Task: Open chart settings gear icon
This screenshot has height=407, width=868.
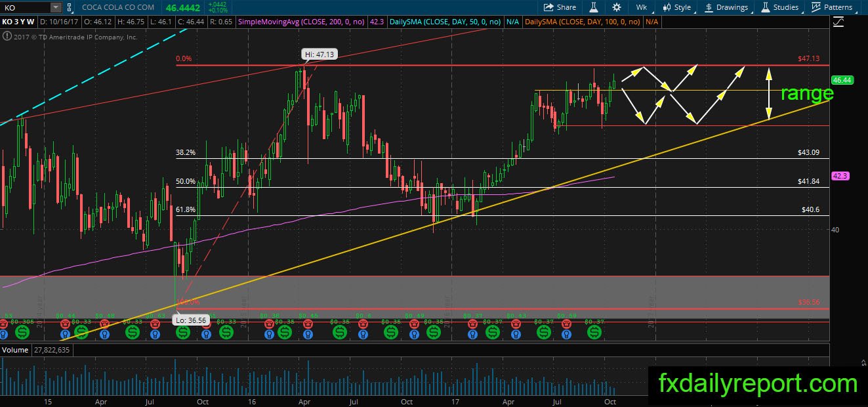Action: point(617,7)
